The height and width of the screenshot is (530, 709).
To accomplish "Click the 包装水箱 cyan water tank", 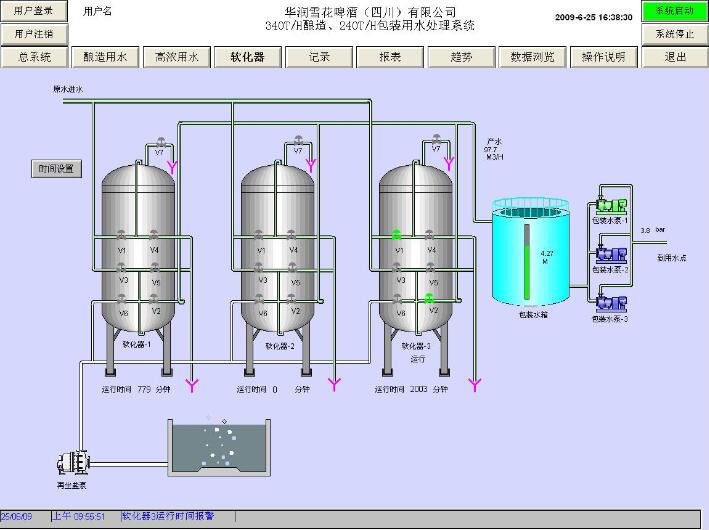I will (530, 251).
